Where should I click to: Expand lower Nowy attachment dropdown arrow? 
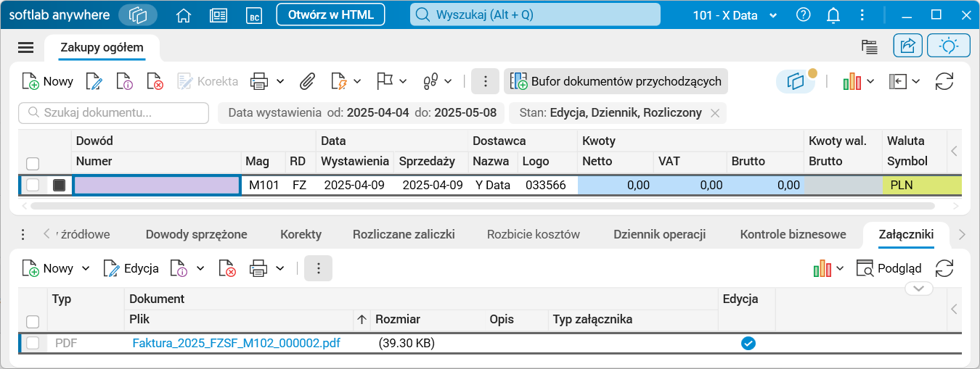pos(86,268)
